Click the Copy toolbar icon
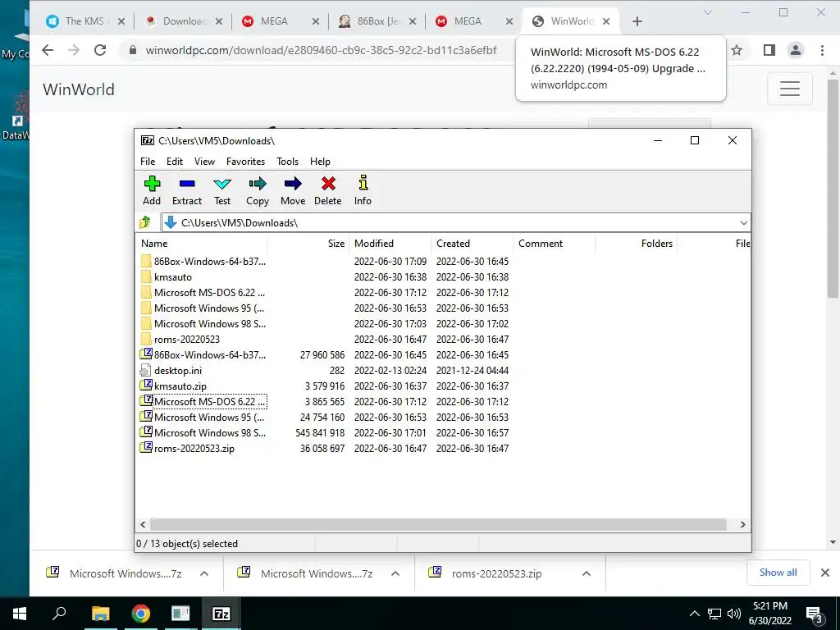840x630 pixels. [257, 190]
